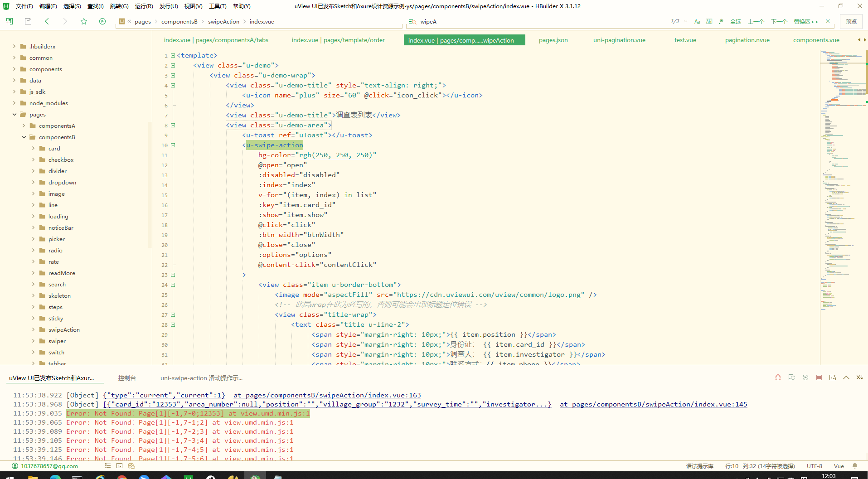Open the terminal icon in status bar
This screenshot has height=479, width=868.
click(x=120, y=466)
